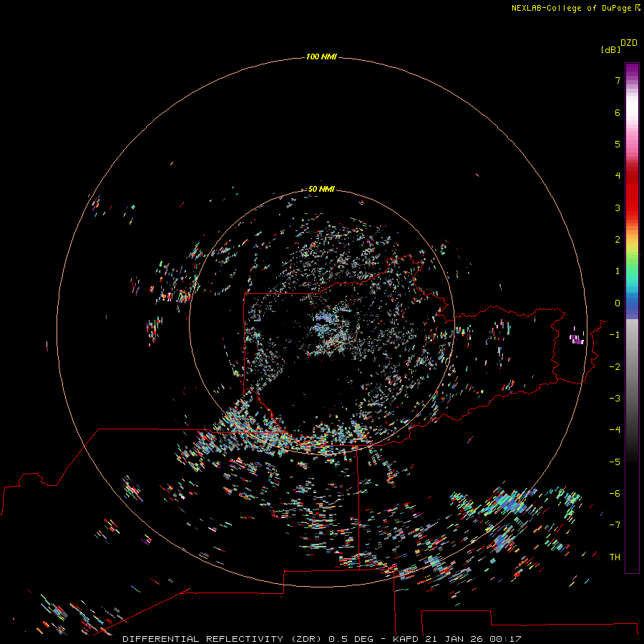Click the 3 value on color scale
This screenshot has width=644, height=644.
(x=618, y=208)
